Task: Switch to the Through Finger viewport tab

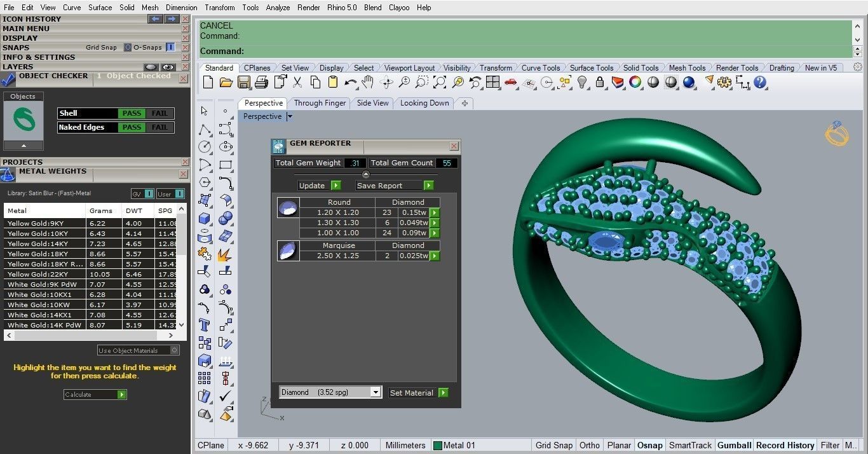Action: coord(320,103)
